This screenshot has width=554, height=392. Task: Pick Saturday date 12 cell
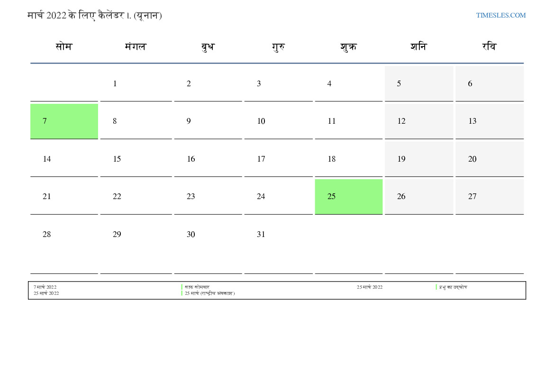419,121
